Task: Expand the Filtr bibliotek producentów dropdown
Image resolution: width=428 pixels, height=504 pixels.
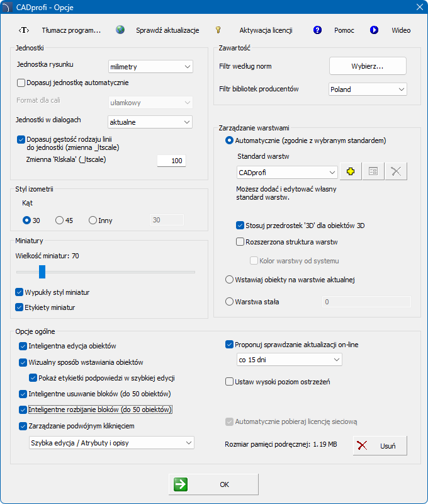Action: click(368, 89)
